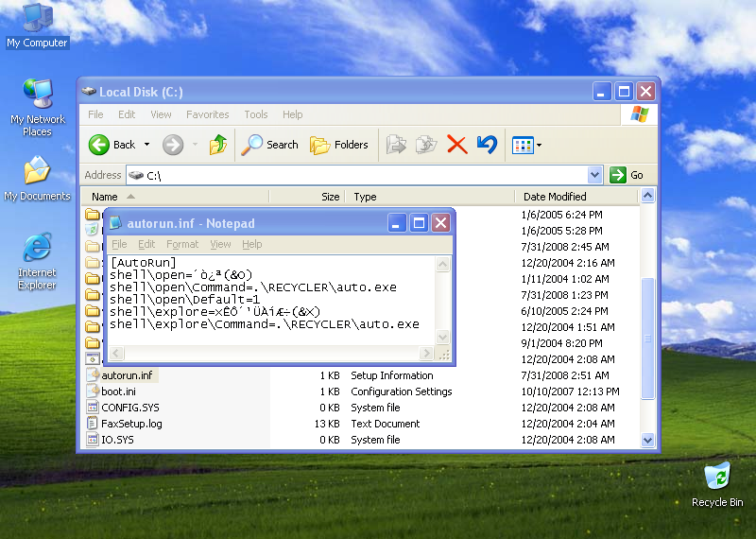Open the Notepad Format menu
This screenshot has width=756, height=539.
click(x=182, y=244)
